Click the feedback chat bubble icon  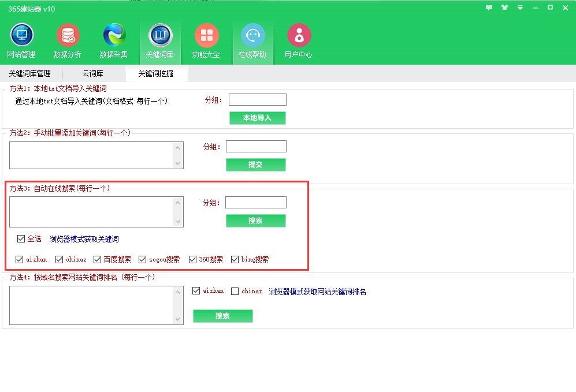tap(489, 8)
